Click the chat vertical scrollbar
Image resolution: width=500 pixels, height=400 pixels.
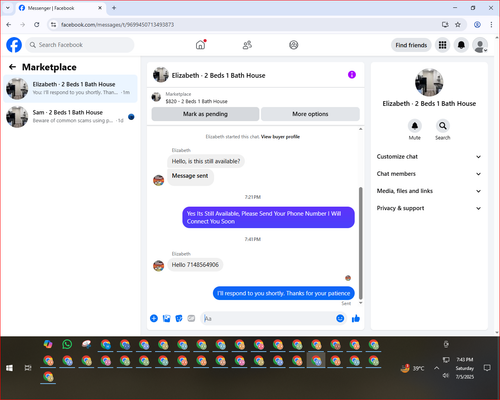(x=360, y=243)
